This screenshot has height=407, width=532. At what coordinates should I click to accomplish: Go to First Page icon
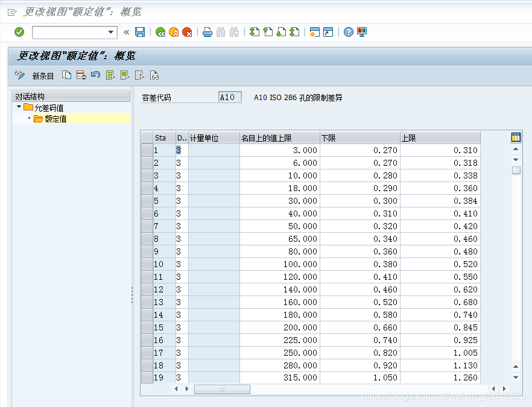(x=254, y=32)
